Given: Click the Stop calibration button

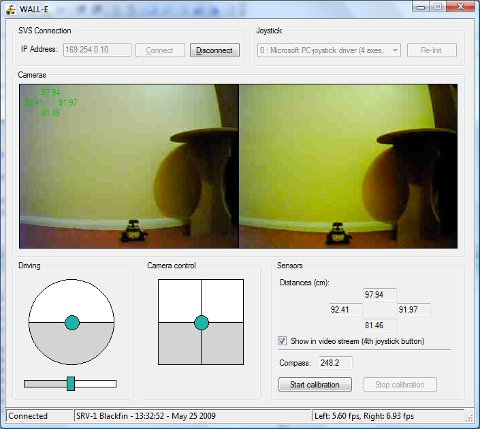Looking at the screenshot, I should pos(400,385).
